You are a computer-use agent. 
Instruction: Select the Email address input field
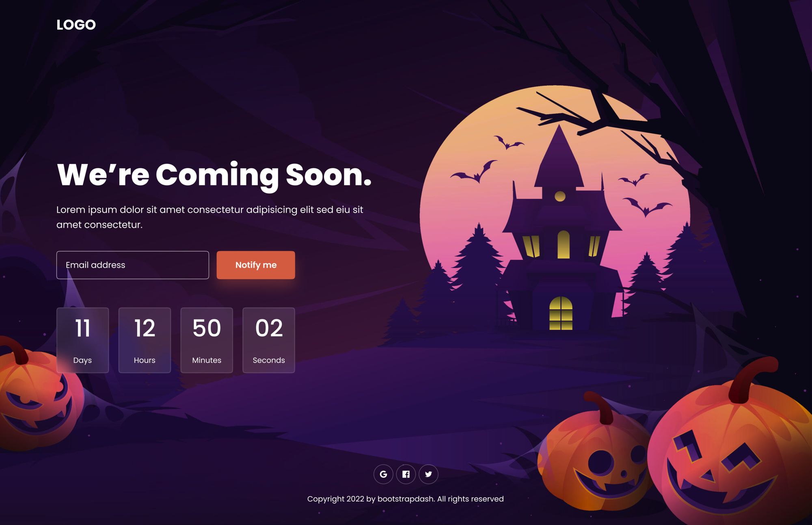click(133, 265)
